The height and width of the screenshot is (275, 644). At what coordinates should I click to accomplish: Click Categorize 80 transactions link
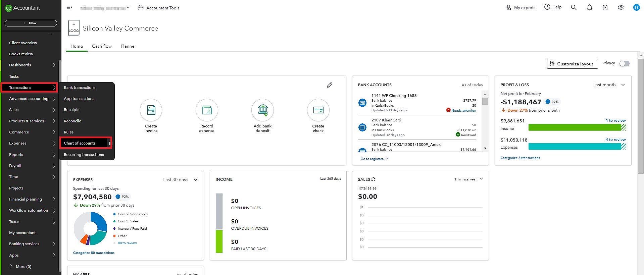tap(94, 253)
